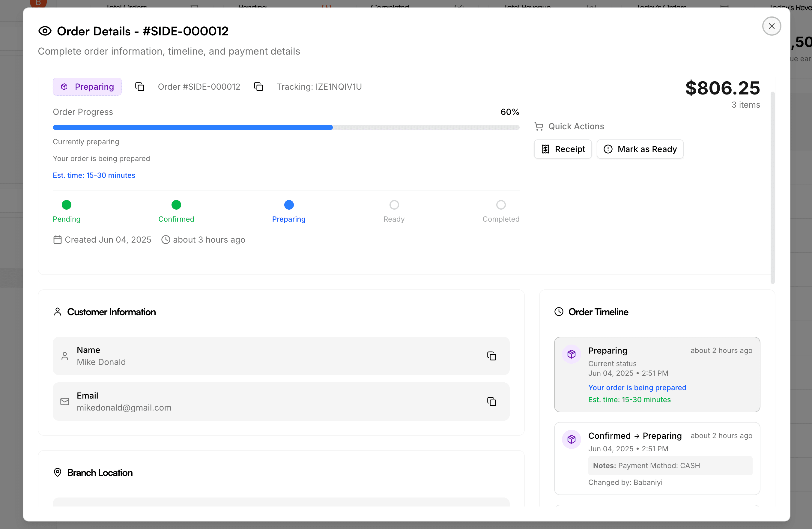
Task: Click the Order Timeline clock icon
Action: coord(559,312)
